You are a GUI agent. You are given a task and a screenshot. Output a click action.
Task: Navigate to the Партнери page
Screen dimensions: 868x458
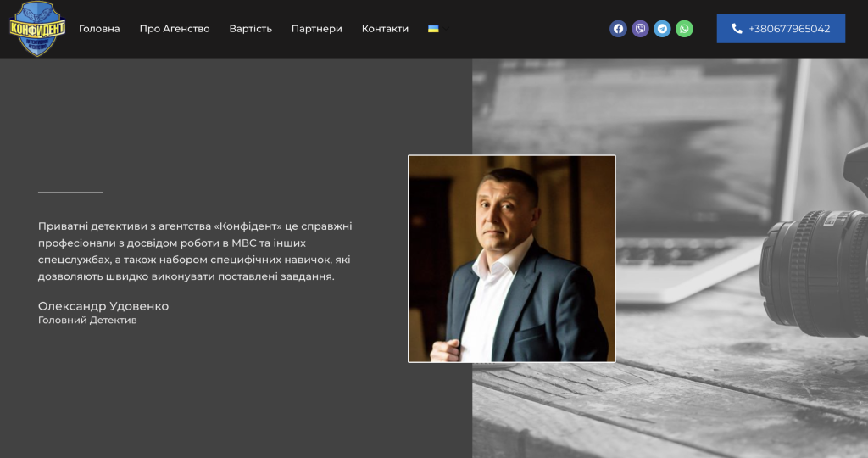[317, 29]
